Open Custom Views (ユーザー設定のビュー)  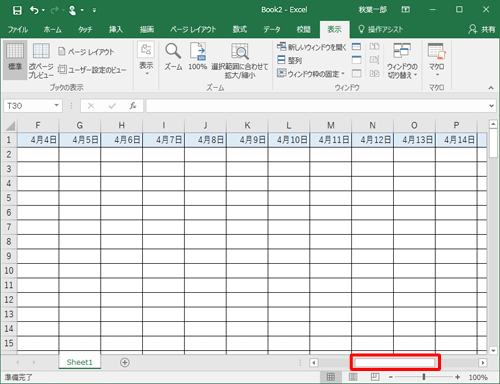[x=92, y=70]
